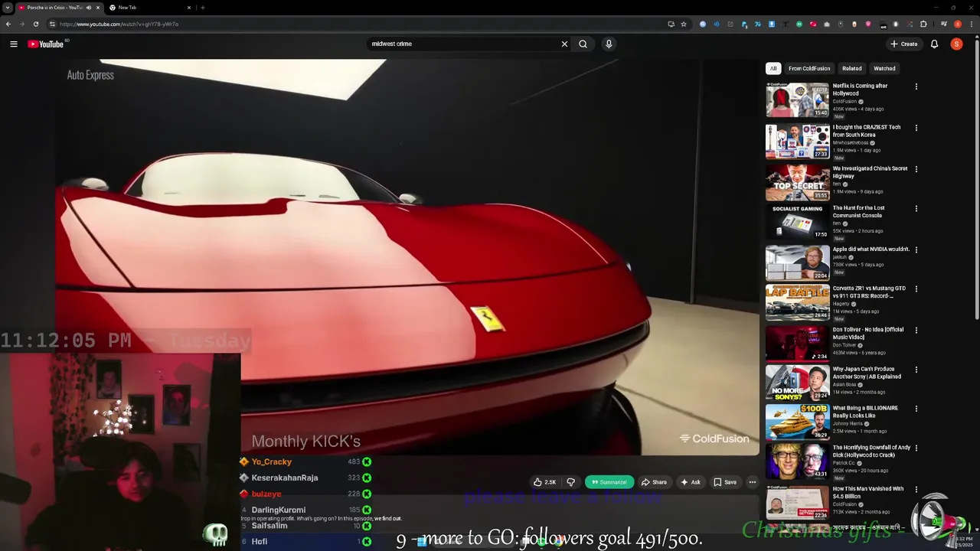Viewport: 980px width, 551px height.
Task: Reload the current page
Action: pyautogui.click(x=35, y=24)
